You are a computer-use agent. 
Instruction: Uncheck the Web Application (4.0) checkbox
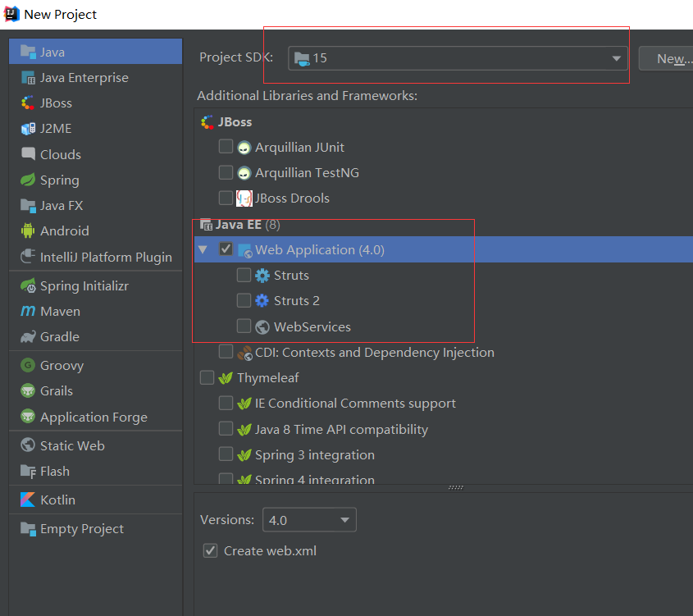[x=226, y=249]
